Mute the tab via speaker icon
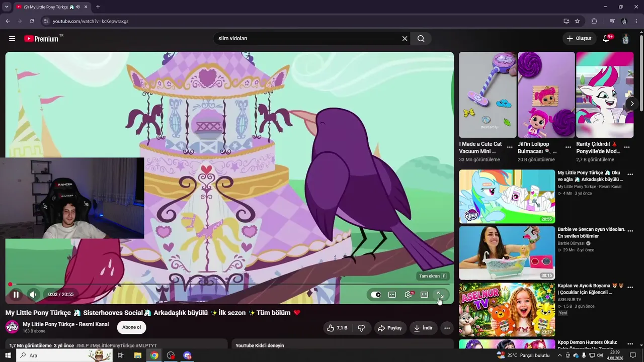 coord(78,7)
